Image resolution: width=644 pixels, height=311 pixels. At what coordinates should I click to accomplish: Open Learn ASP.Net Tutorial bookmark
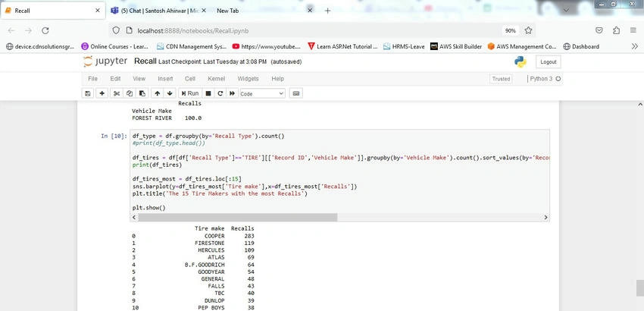[343, 46]
